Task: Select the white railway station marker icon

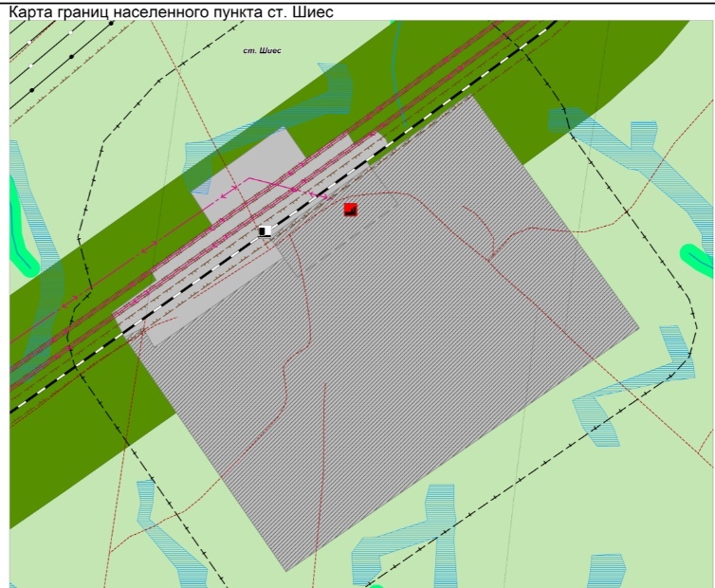Action: click(265, 231)
